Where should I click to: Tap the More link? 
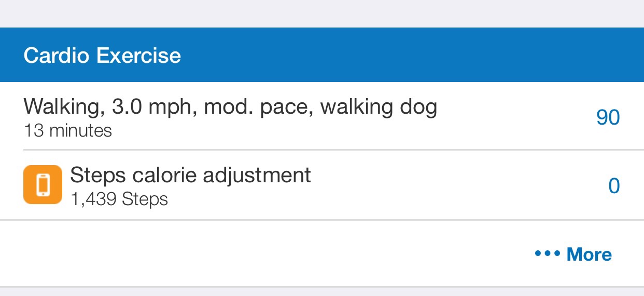pos(573,254)
